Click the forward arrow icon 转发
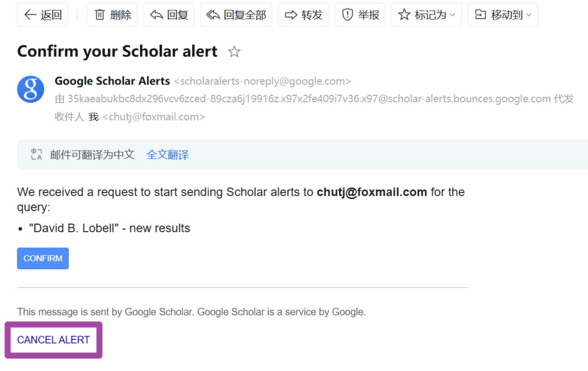Viewport: 588px width, 371px height. click(291, 15)
